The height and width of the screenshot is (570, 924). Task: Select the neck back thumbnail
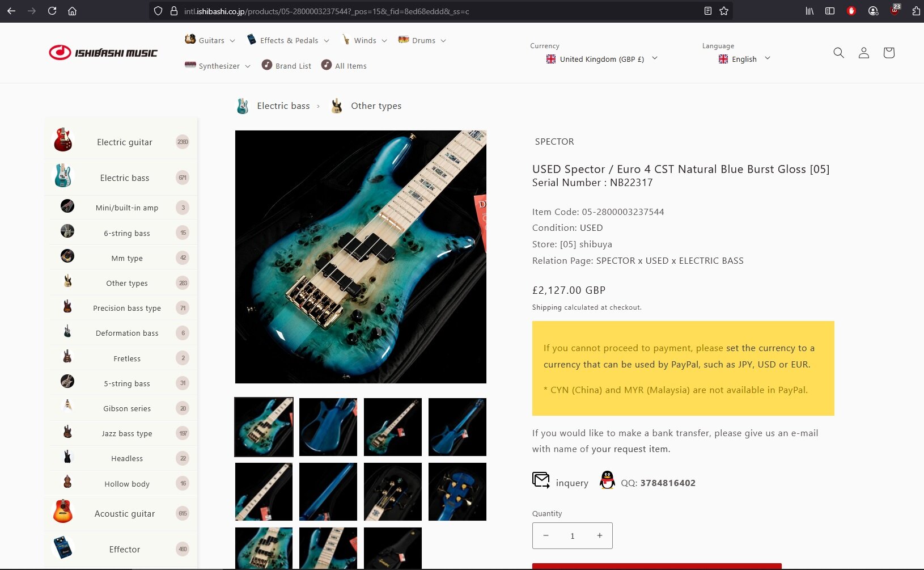328,492
